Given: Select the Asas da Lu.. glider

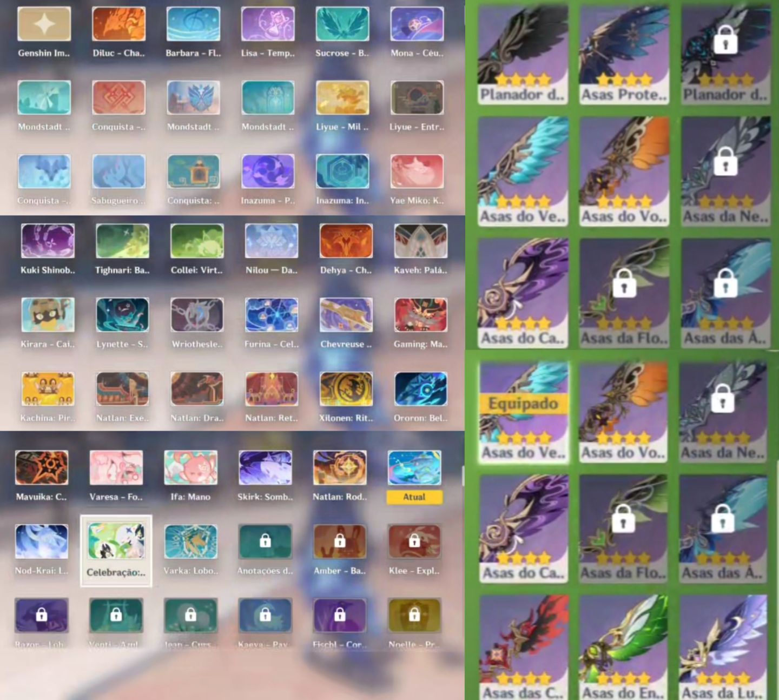Looking at the screenshot, I should [x=723, y=648].
